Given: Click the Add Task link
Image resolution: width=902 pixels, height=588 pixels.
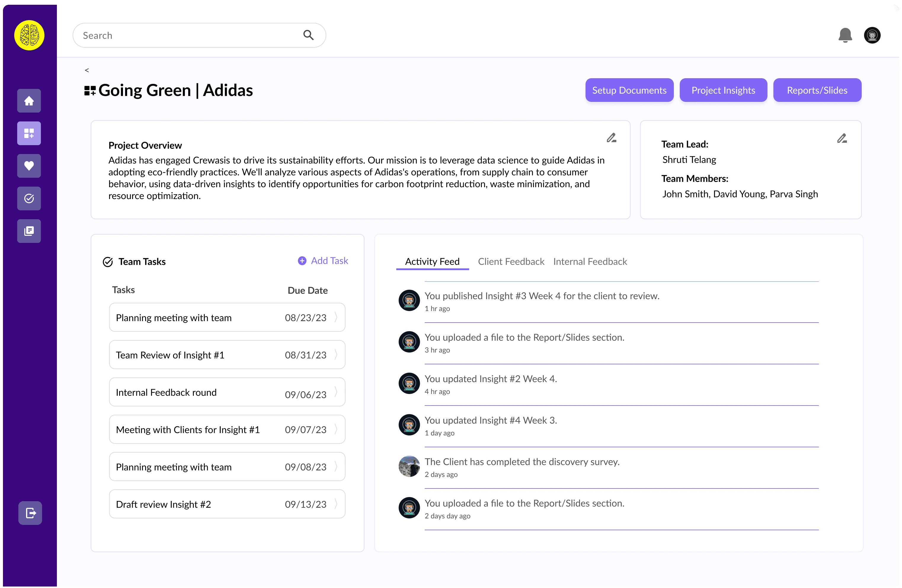Looking at the screenshot, I should click(x=329, y=261).
